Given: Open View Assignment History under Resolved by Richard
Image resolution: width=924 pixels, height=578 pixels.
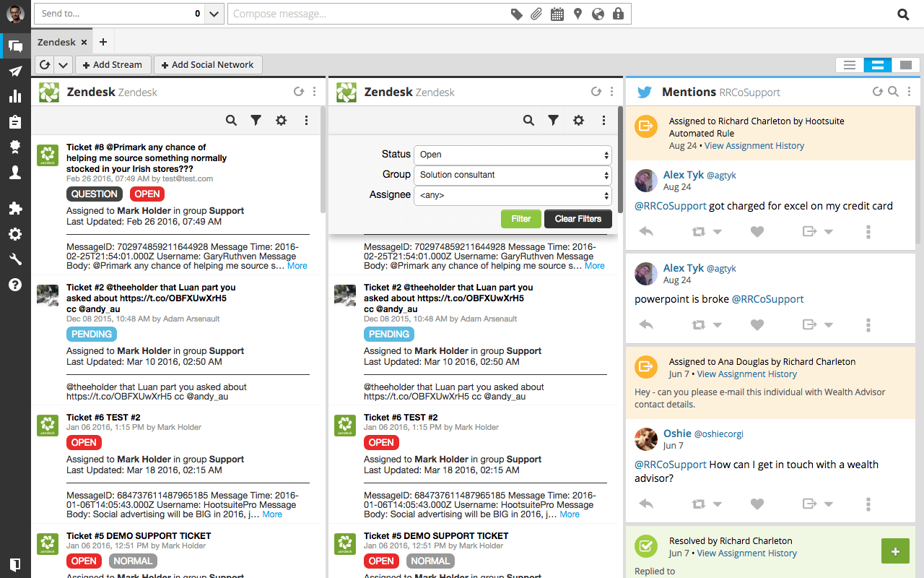Looking at the screenshot, I should pyautogui.click(x=747, y=553).
